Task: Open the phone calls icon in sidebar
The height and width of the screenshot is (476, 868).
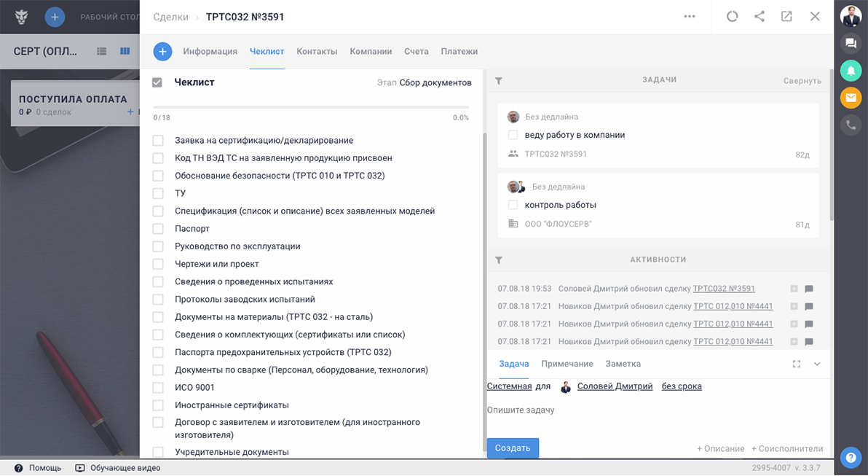Action: click(850, 125)
